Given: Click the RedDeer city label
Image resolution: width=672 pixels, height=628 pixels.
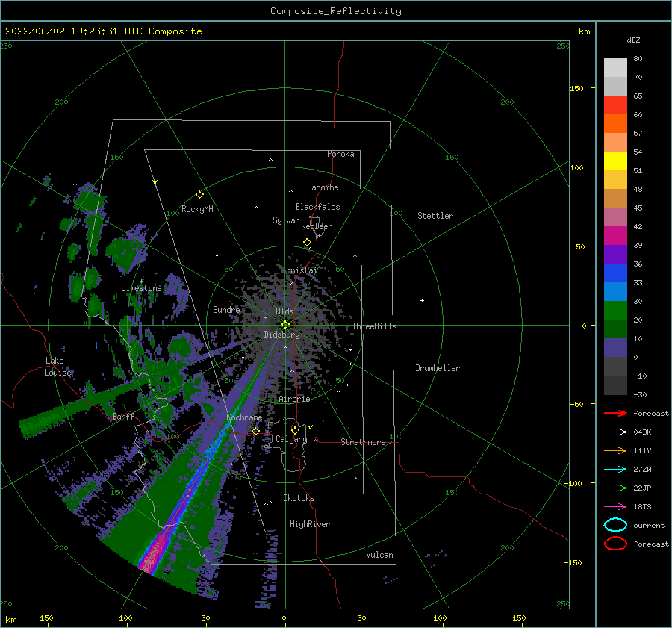Looking at the screenshot, I should point(317,226).
